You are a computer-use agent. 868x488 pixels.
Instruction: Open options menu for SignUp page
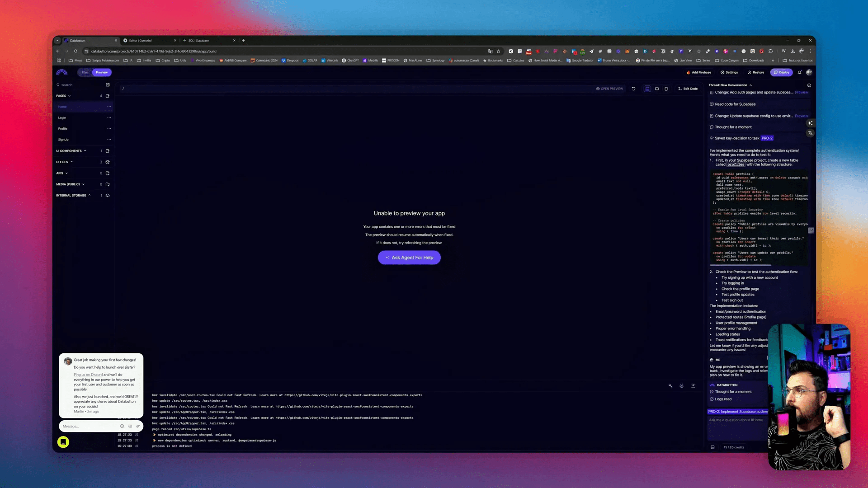tap(109, 140)
